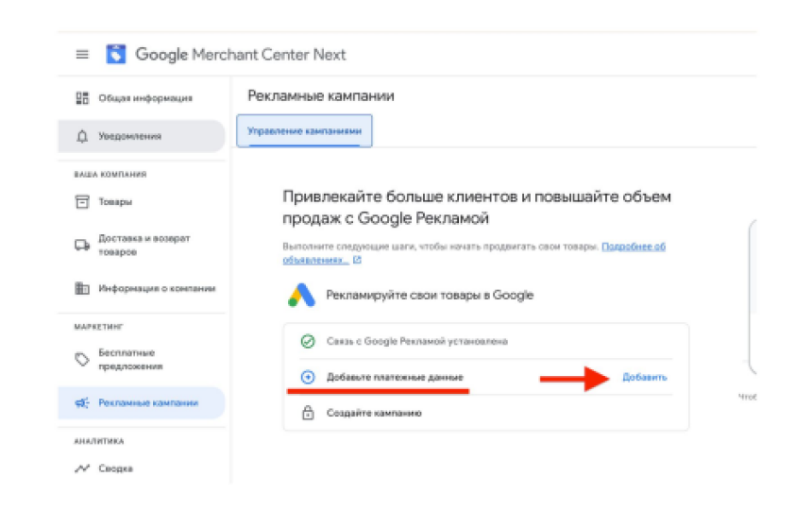
Task: Click the company building icon
Action: pyautogui.click(x=82, y=288)
